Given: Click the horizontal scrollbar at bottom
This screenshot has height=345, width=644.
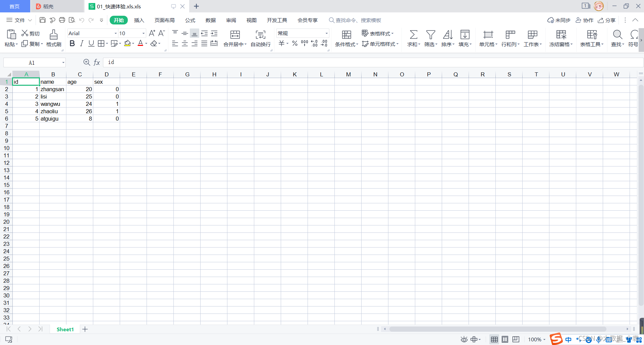Looking at the screenshot, I should 497,329.
